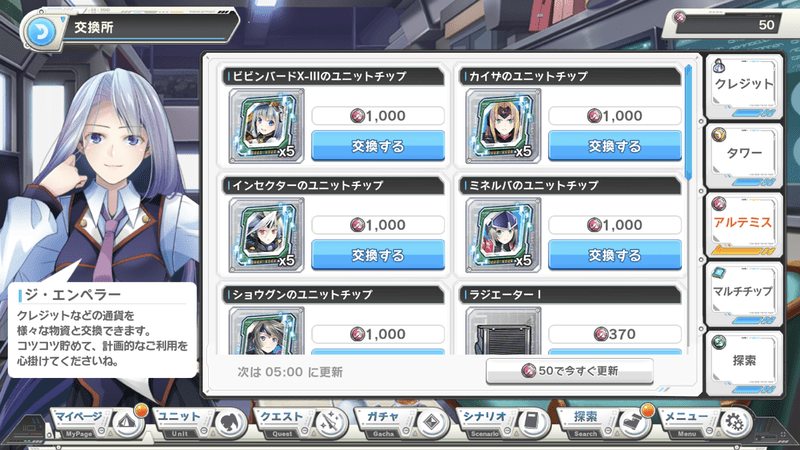This screenshot has height=450, width=800.
Task: Open マイページ from bottom menu
Action: click(97, 423)
